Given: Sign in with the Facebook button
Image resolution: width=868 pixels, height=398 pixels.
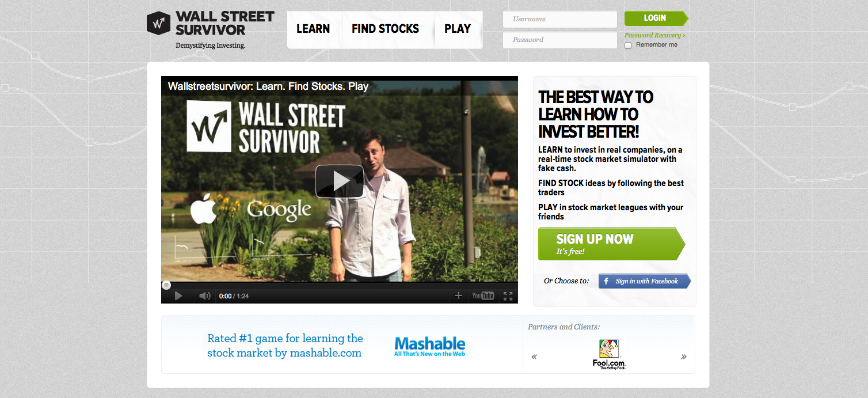Looking at the screenshot, I should (x=644, y=281).
